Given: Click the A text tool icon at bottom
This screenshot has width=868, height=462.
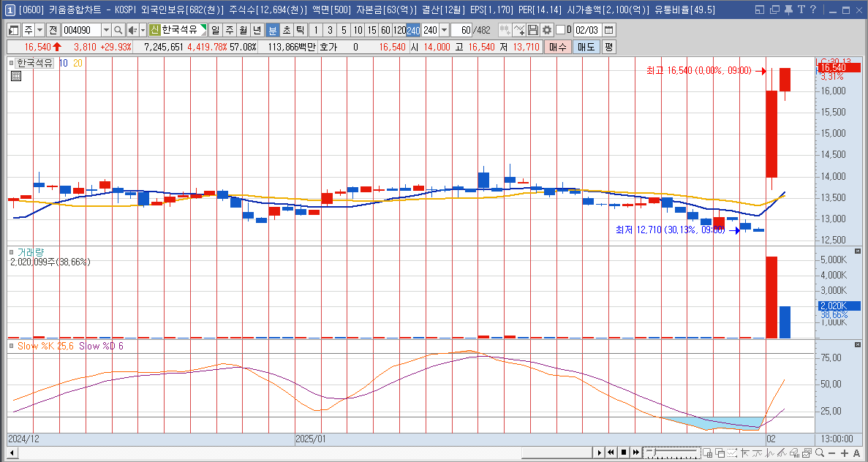Looking at the screenshot, I should 857,453.
